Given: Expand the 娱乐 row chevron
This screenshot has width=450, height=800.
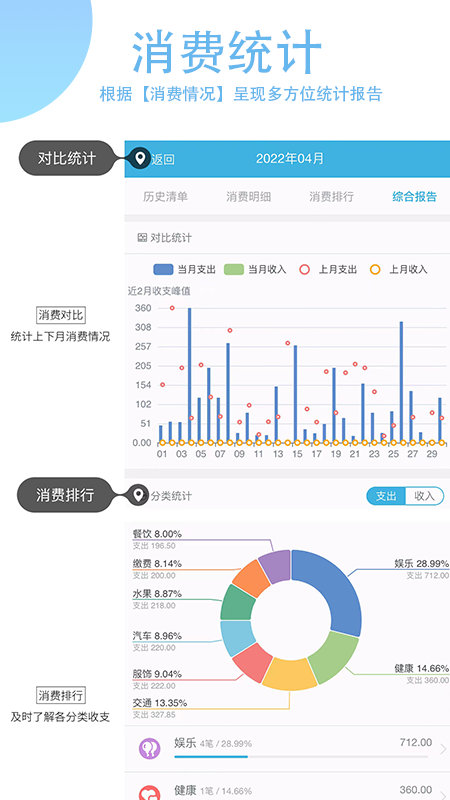Looking at the screenshot, I should (x=442, y=749).
